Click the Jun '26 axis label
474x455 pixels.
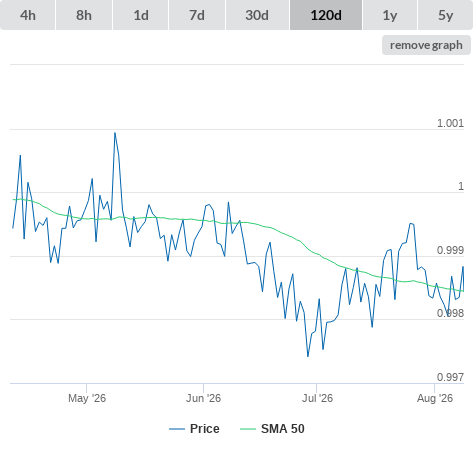(x=203, y=398)
